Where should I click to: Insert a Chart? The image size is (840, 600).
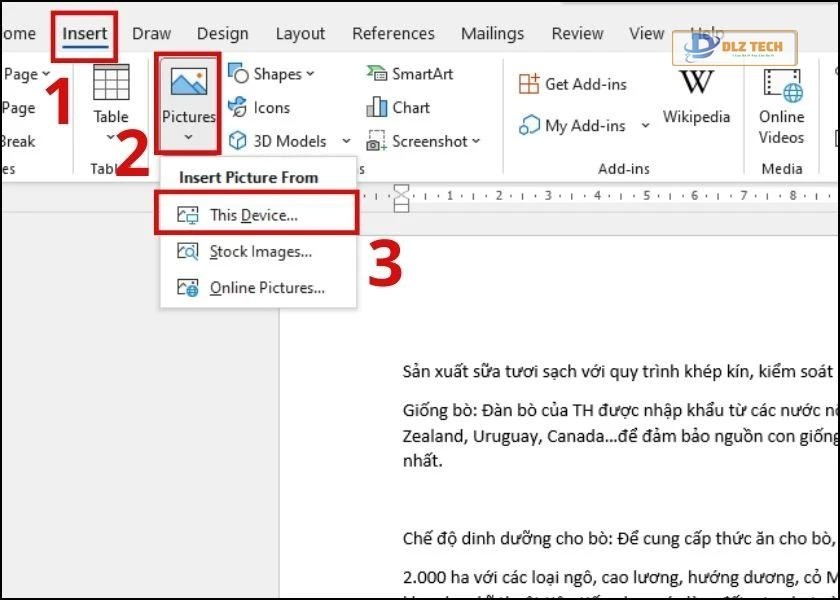pos(401,107)
